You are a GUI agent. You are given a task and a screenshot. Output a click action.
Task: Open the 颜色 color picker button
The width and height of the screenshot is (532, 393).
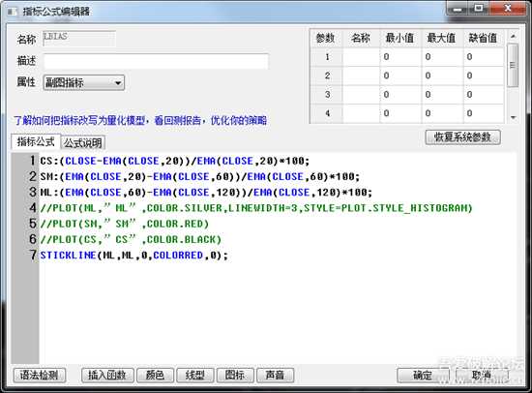point(155,376)
